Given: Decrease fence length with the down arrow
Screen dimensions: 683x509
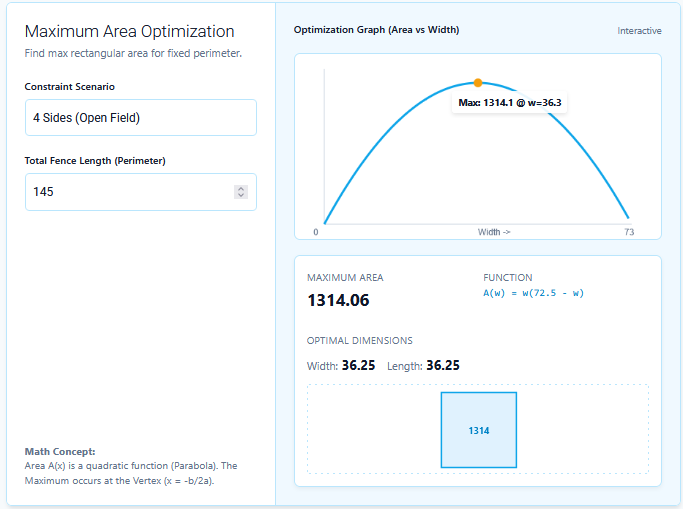Looking at the screenshot, I should [x=240, y=196].
